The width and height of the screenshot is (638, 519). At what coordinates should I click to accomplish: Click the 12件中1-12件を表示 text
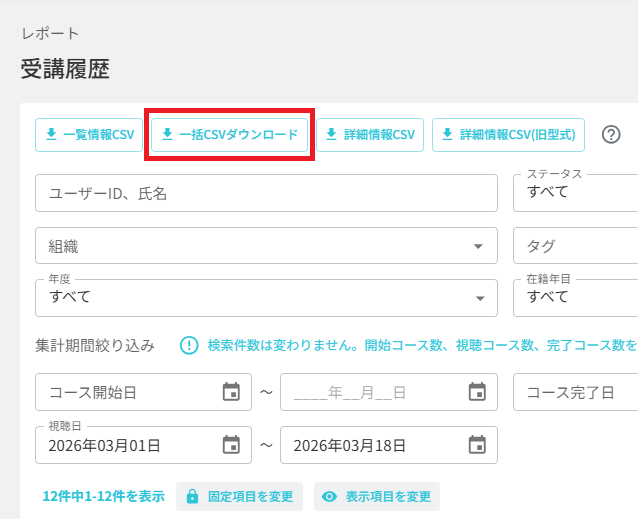tap(104, 496)
